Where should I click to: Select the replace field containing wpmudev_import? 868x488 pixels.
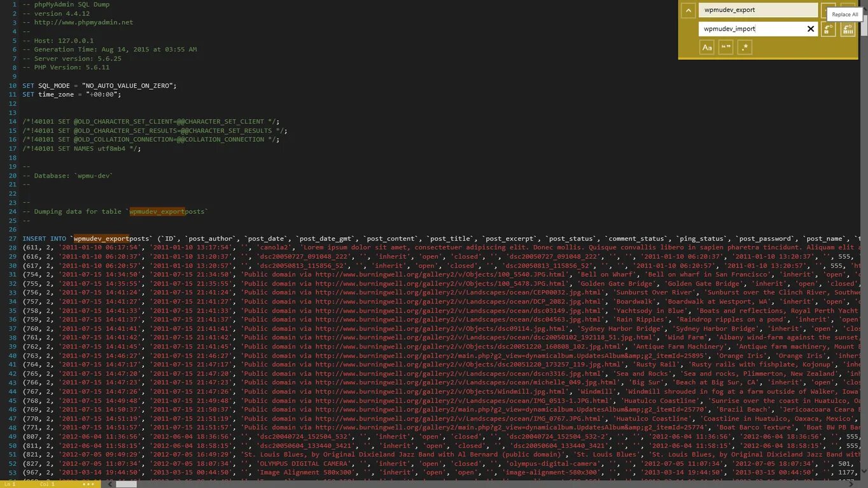(751, 29)
